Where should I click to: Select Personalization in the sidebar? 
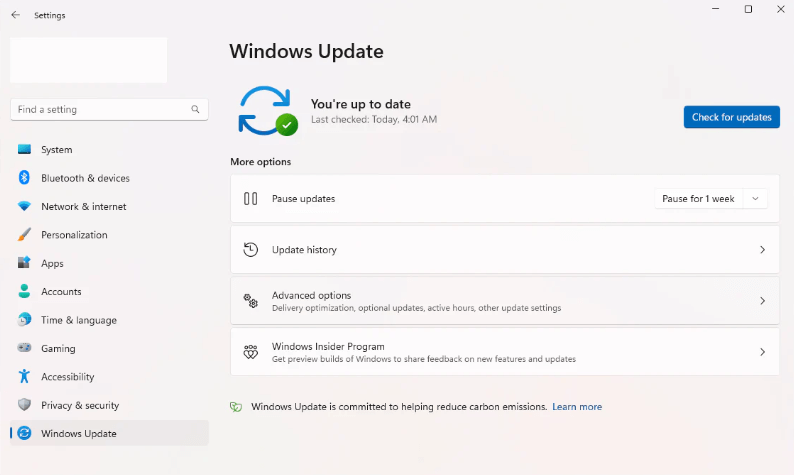pos(109,234)
